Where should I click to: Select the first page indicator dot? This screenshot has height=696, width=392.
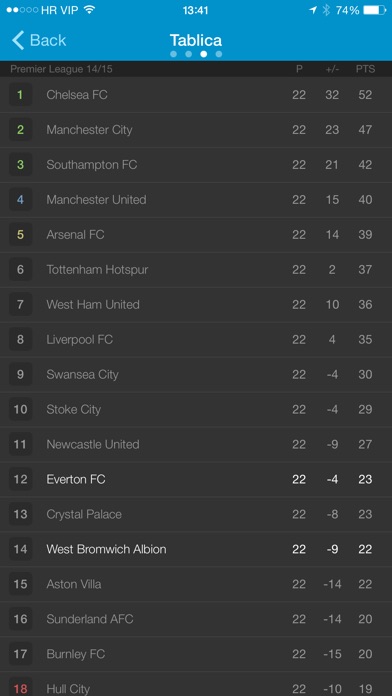click(173, 54)
